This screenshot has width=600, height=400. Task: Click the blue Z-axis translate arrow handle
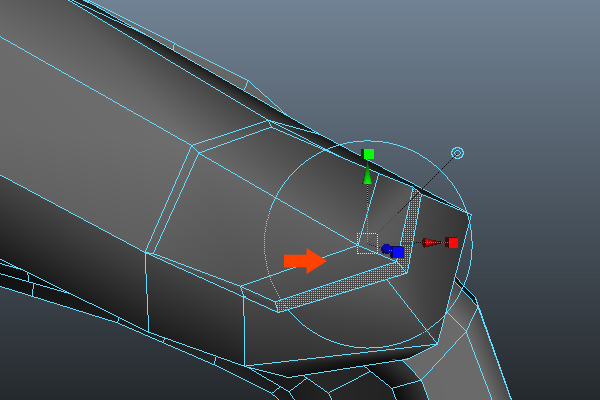386,249
